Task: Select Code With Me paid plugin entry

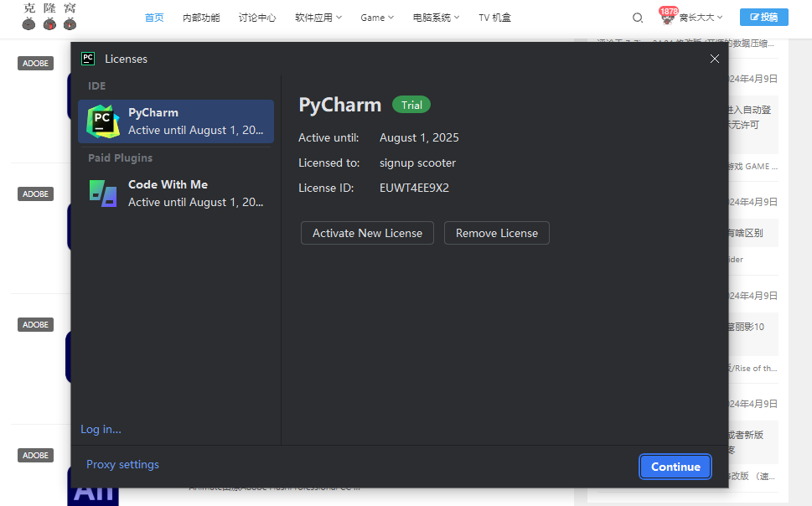Action: click(x=175, y=194)
